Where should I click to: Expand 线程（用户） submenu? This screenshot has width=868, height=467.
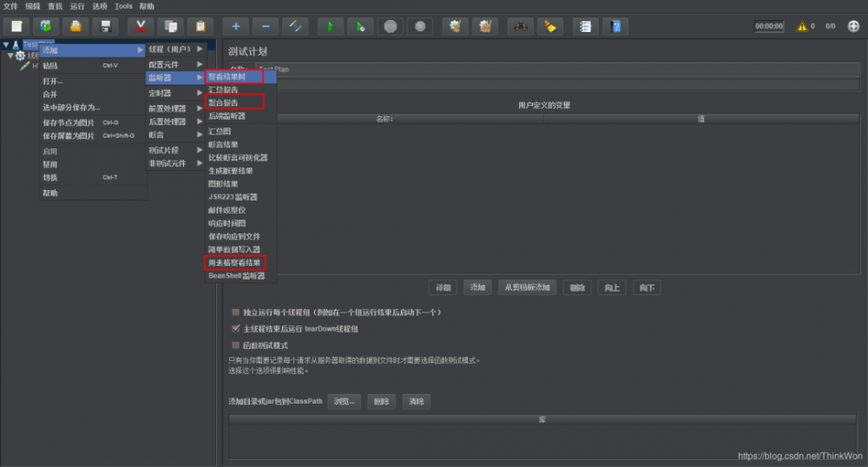pyautogui.click(x=176, y=49)
